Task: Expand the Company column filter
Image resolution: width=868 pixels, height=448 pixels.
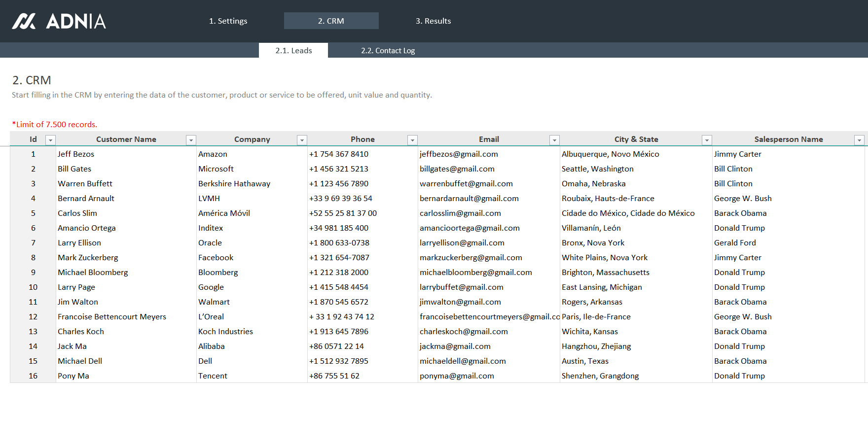Action: point(302,140)
